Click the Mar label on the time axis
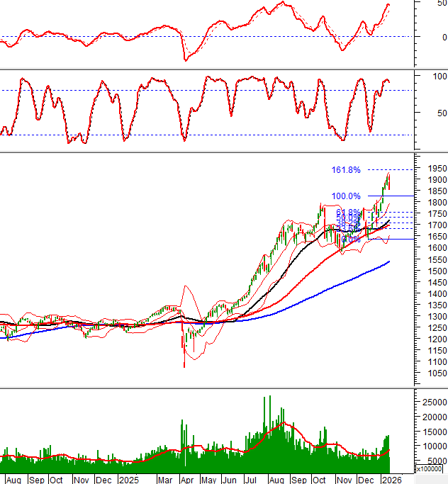The height and width of the screenshot is (484, 448). tap(164, 479)
